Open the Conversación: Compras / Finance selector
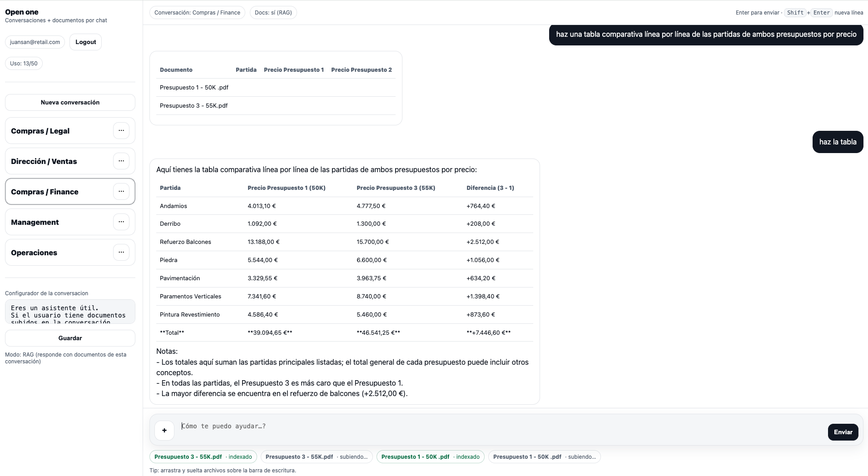Viewport: 868px width, 476px height. [198, 12]
